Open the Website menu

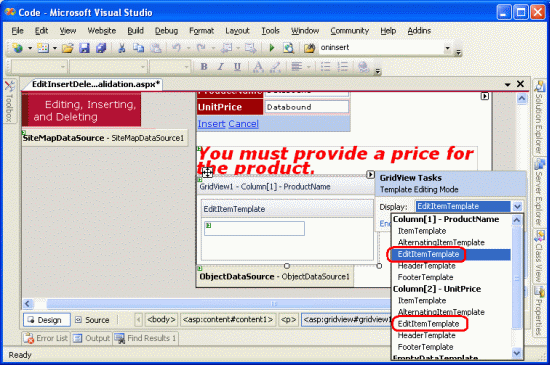click(x=102, y=31)
